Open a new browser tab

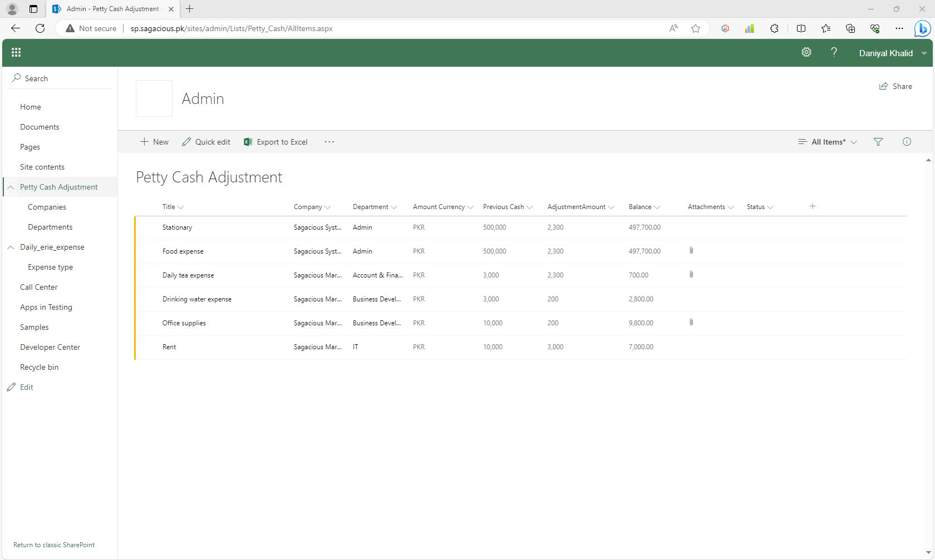point(190,9)
